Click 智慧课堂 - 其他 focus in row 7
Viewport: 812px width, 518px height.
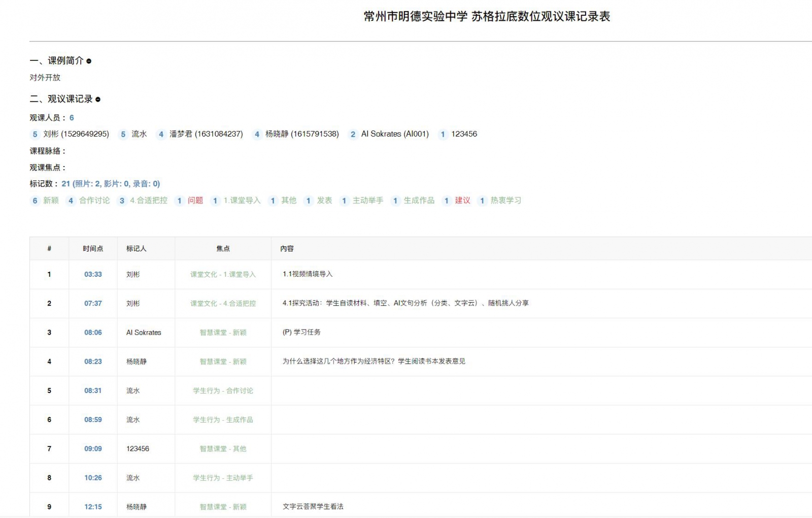(x=223, y=448)
